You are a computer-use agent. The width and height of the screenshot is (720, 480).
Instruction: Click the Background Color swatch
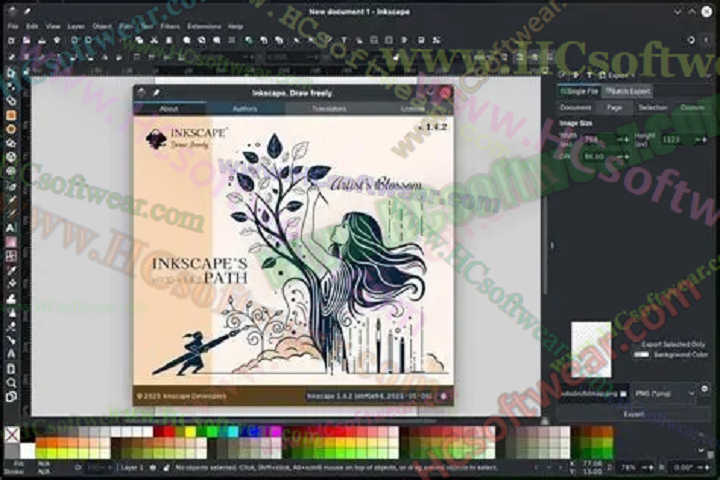[x=641, y=355]
